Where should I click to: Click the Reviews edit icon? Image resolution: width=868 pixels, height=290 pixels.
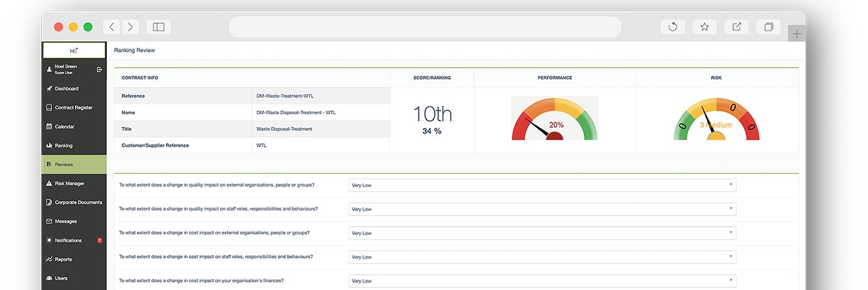[49, 165]
